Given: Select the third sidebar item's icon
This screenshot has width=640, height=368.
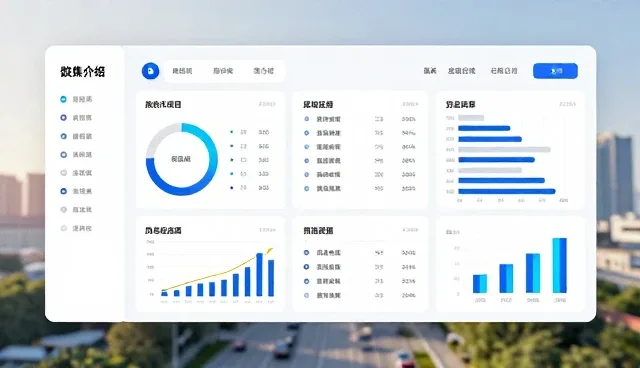Looking at the screenshot, I should click(x=63, y=136).
